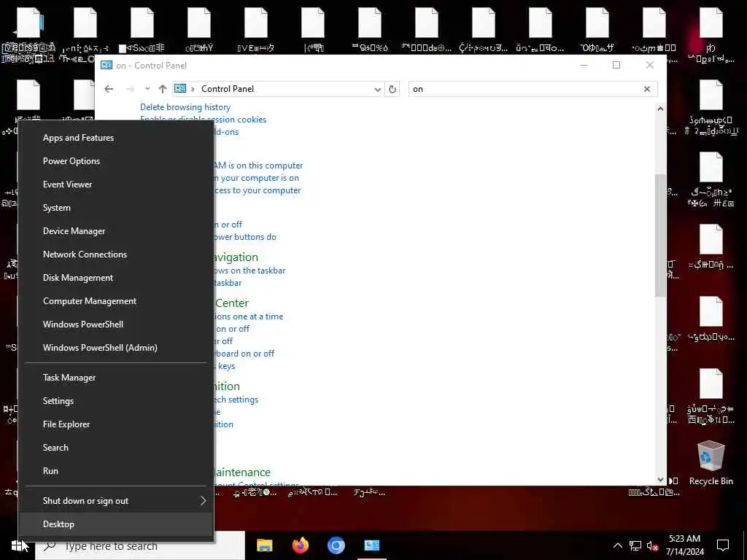Choose Search in the context menu
Image resolution: width=747 pixels, height=560 pixels.
click(116, 448)
